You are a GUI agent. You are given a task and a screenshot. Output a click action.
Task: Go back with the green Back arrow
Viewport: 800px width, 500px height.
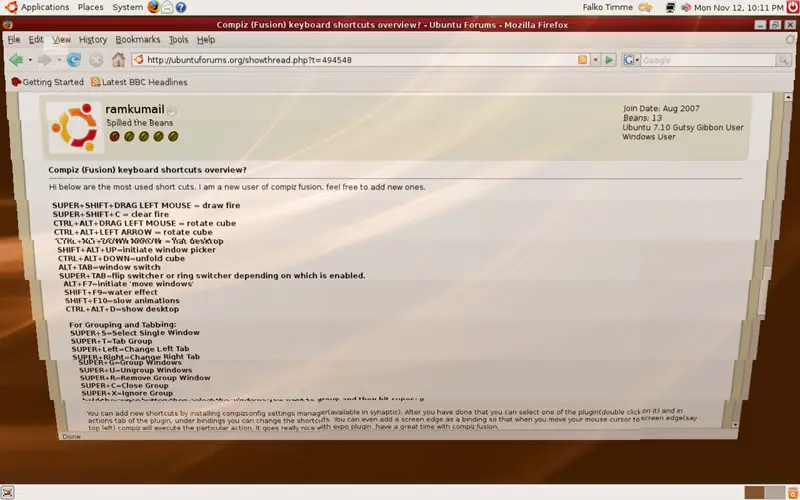point(16,60)
